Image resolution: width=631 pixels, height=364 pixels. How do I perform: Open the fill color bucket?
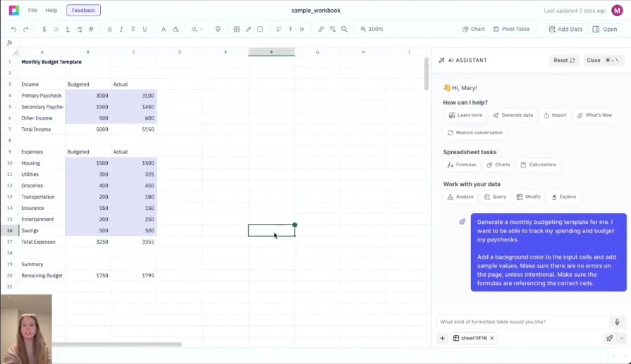coord(176,30)
